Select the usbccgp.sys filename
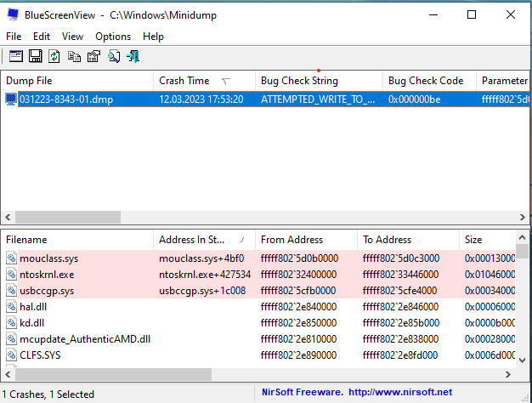532x403 pixels. [x=47, y=291]
